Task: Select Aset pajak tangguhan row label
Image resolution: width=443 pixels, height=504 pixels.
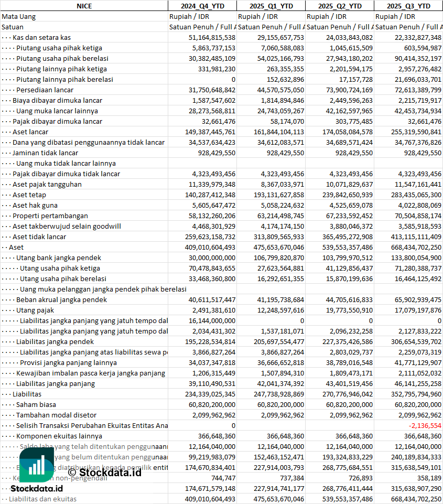Action: [47, 185]
